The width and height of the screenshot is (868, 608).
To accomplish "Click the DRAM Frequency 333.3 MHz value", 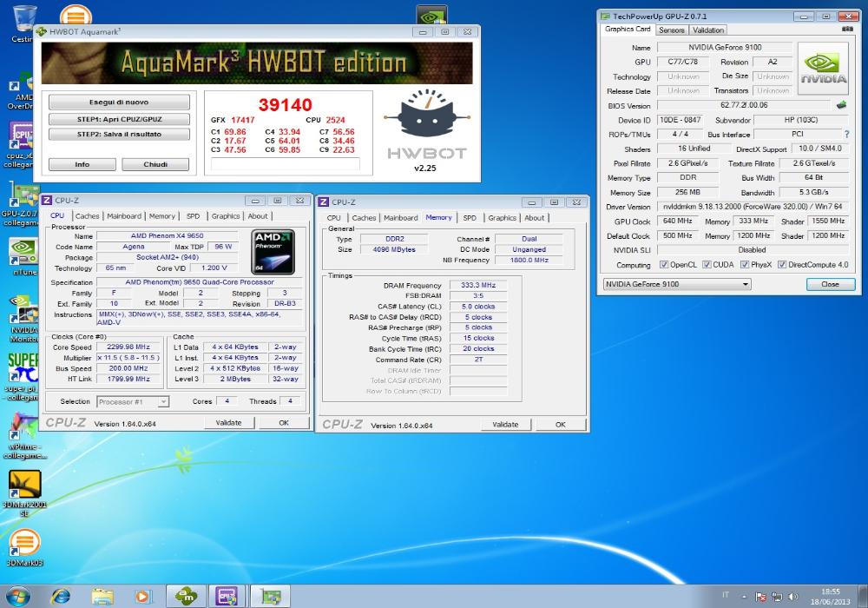I will coord(478,285).
